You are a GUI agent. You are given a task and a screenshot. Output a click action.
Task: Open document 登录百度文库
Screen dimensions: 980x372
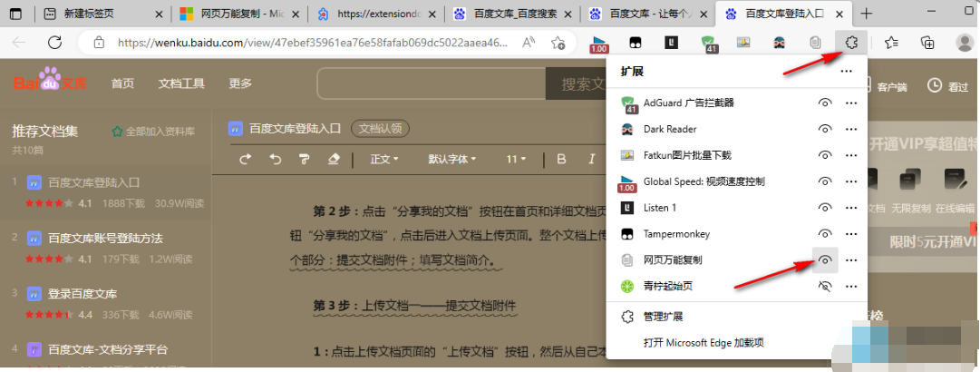[x=82, y=294]
